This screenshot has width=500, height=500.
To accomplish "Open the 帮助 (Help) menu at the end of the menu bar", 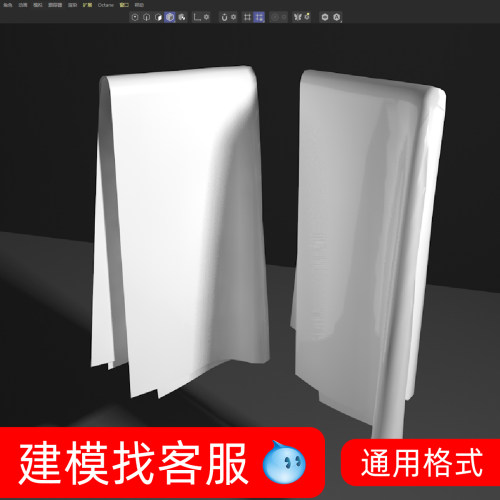I will coord(139,5).
